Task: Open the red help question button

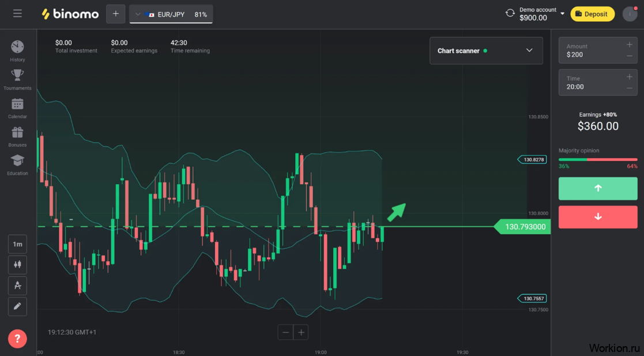Action: tap(17, 339)
